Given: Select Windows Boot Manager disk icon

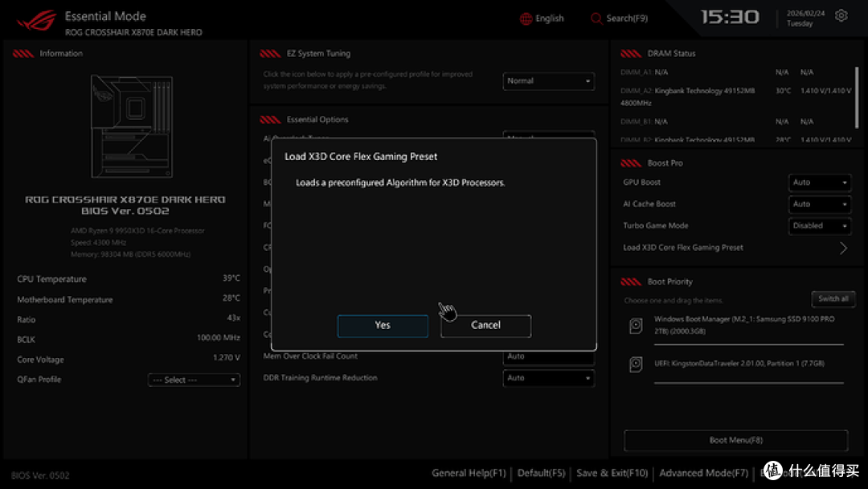Looking at the screenshot, I should [636, 326].
